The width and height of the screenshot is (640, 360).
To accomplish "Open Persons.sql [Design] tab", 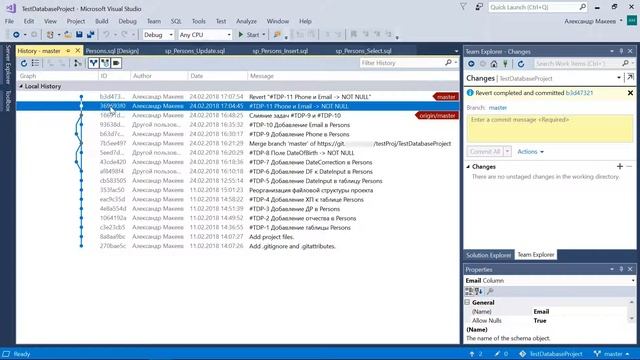I will [x=112, y=51].
